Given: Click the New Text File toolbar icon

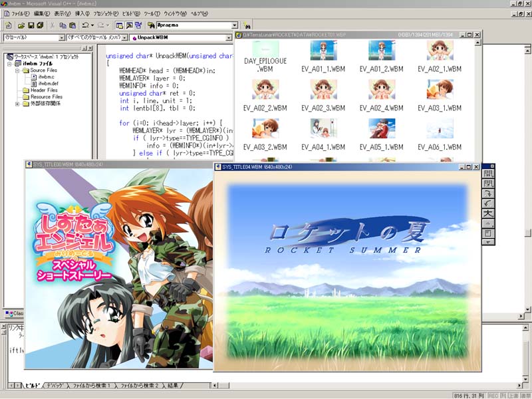Looking at the screenshot, I should coord(9,25).
